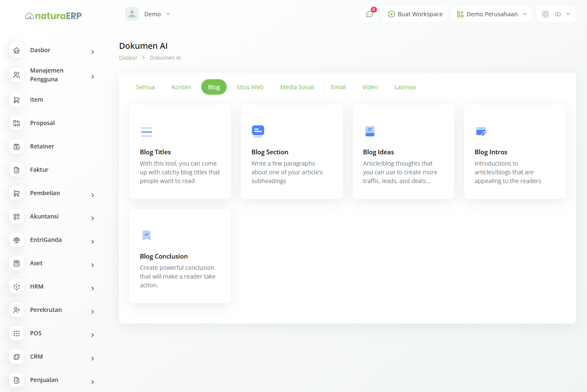Click the Blog Ideas book icon

click(x=369, y=131)
